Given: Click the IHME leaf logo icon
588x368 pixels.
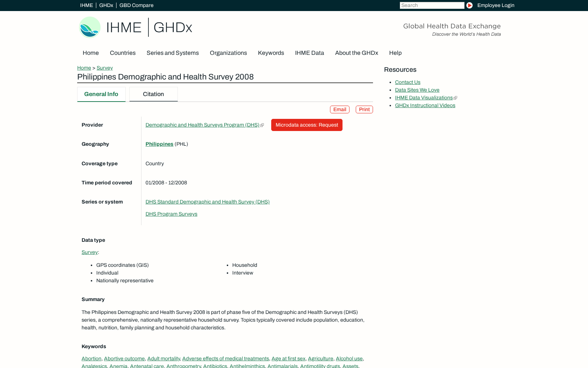Looking at the screenshot, I should coord(90,27).
